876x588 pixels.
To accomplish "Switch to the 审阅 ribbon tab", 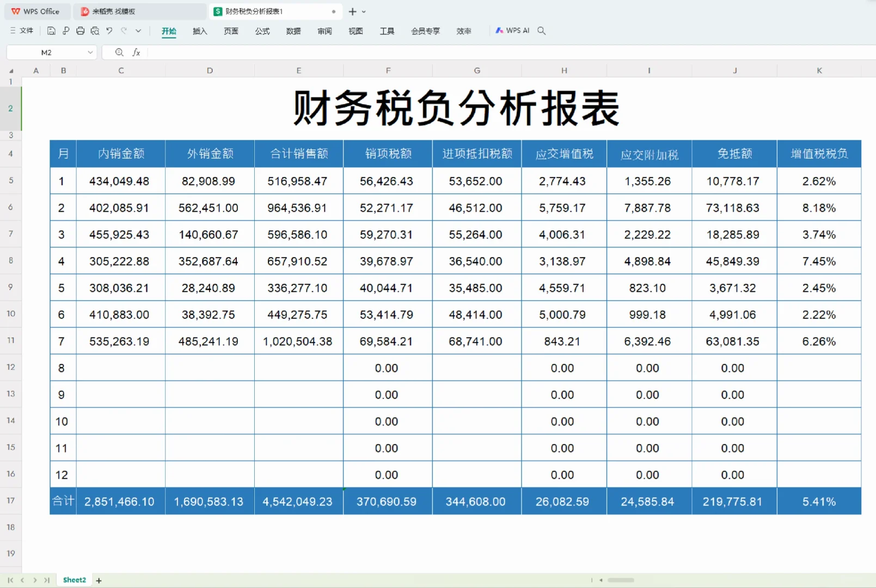I will [324, 31].
